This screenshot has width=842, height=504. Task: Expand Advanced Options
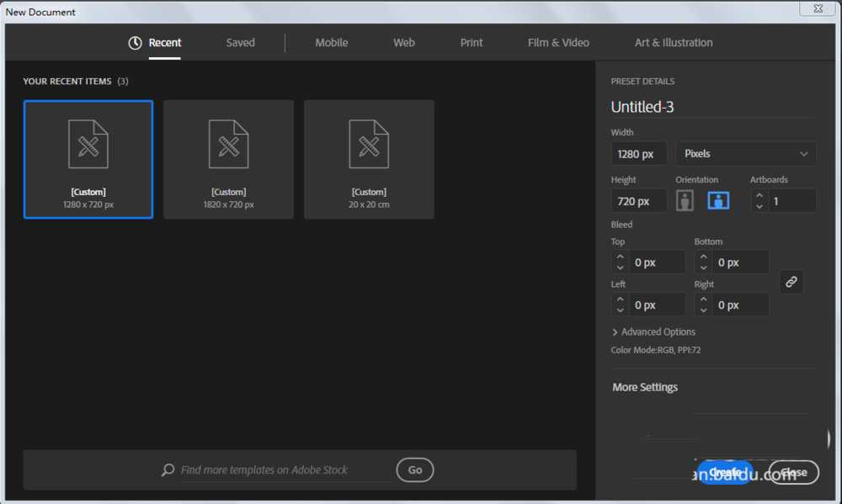(653, 332)
